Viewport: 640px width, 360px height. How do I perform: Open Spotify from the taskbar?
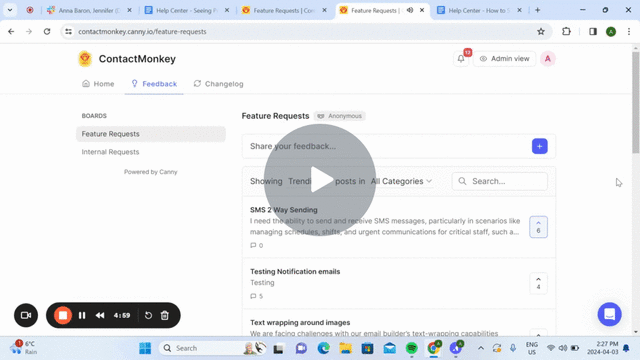point(411,348)
